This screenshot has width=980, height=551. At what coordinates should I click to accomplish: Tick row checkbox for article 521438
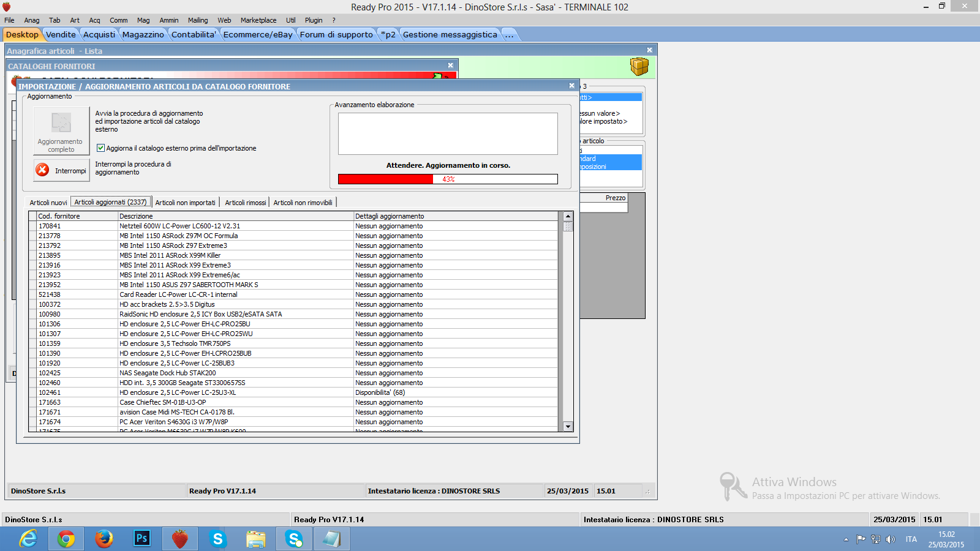(x=32, y=294)
